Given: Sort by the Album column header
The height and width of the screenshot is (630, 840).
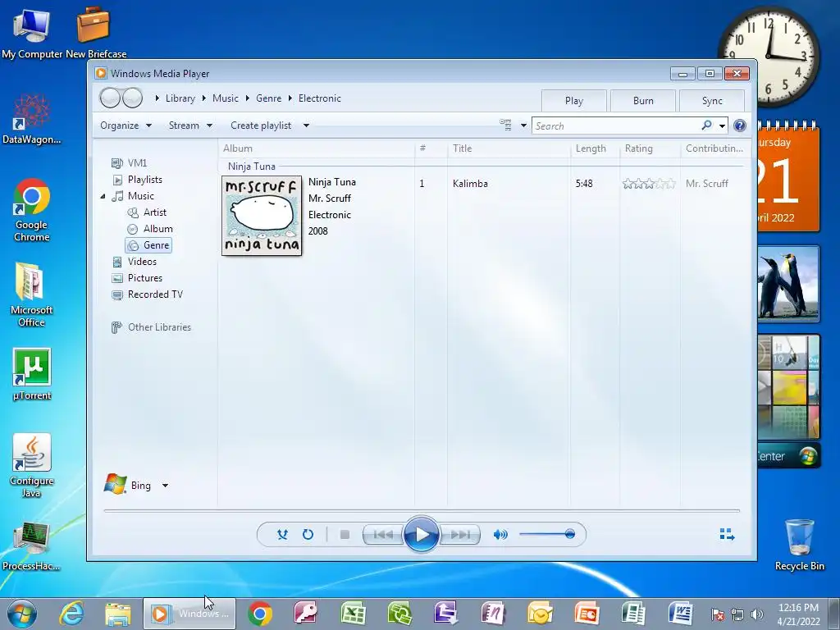Looking at the screenshot, I should click(316, 148).
